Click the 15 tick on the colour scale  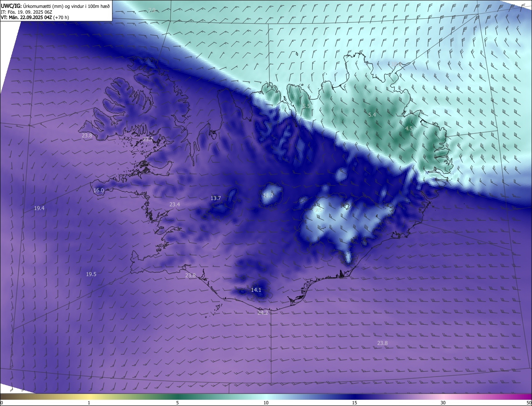coord(355,403)
